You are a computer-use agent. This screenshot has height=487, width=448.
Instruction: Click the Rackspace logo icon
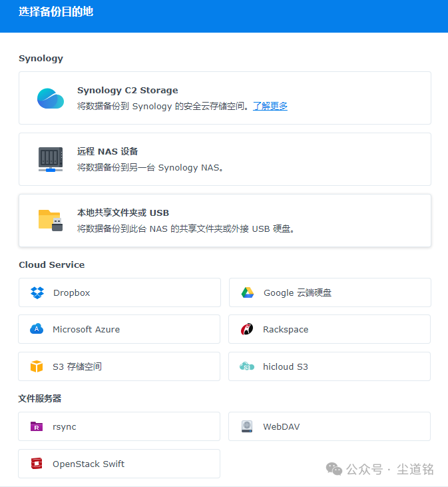247,329
